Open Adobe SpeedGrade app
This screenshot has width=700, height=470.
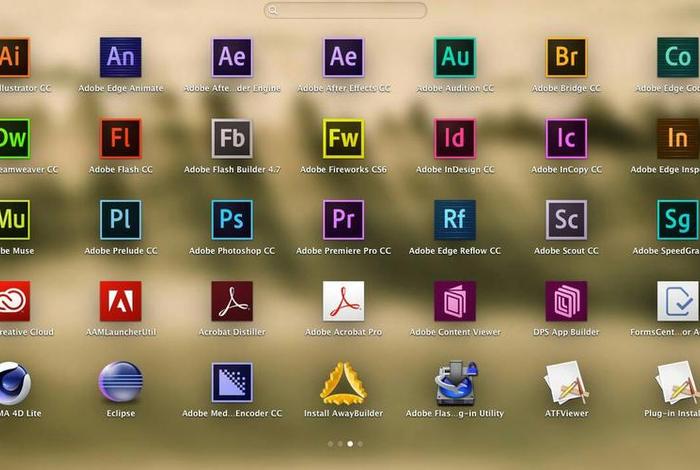tap(678, 220)
